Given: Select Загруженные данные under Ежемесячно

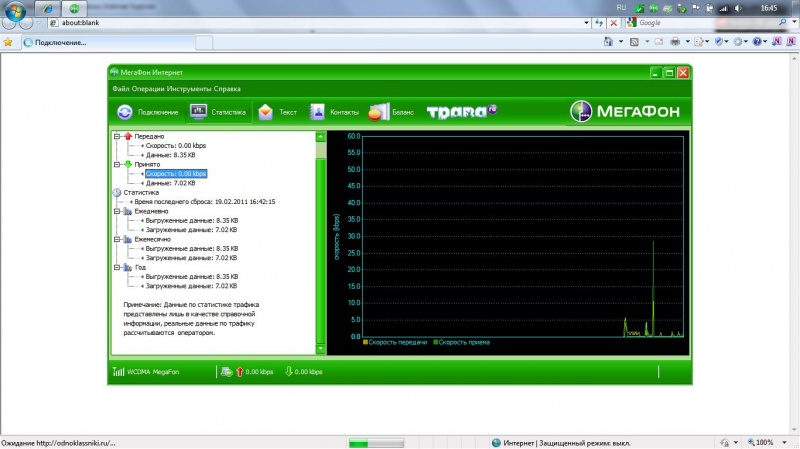Looking at the screenshot, I should pos(191,258).
